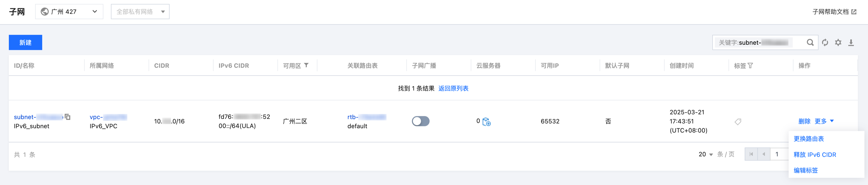Choose 释放 IPv6 CIDR menu option
Screen dimensions: 868x185
814,155
